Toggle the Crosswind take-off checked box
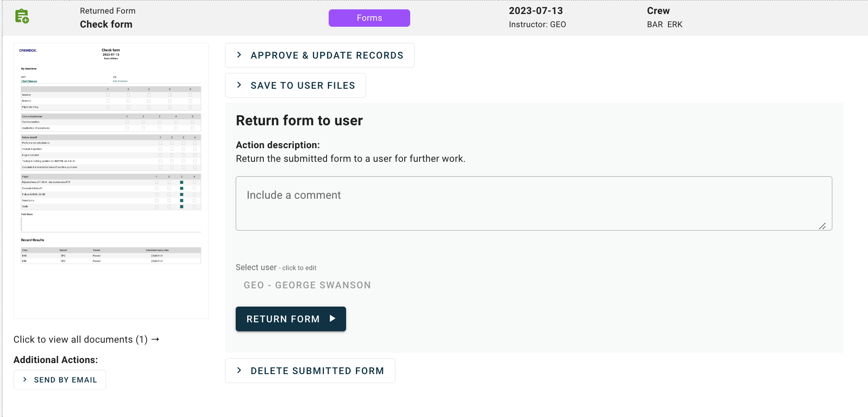 coord(182,188)
